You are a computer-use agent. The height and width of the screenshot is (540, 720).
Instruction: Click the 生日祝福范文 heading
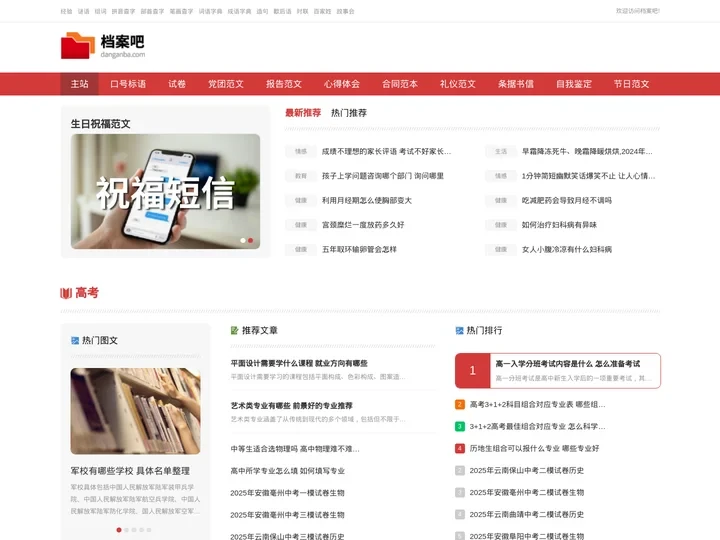tap(101, 124)
